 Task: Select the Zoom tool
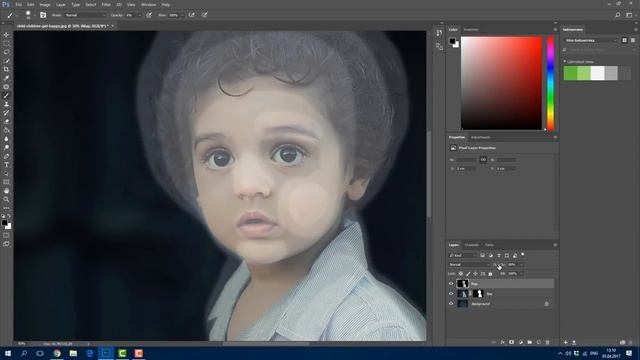pos(6,200)
